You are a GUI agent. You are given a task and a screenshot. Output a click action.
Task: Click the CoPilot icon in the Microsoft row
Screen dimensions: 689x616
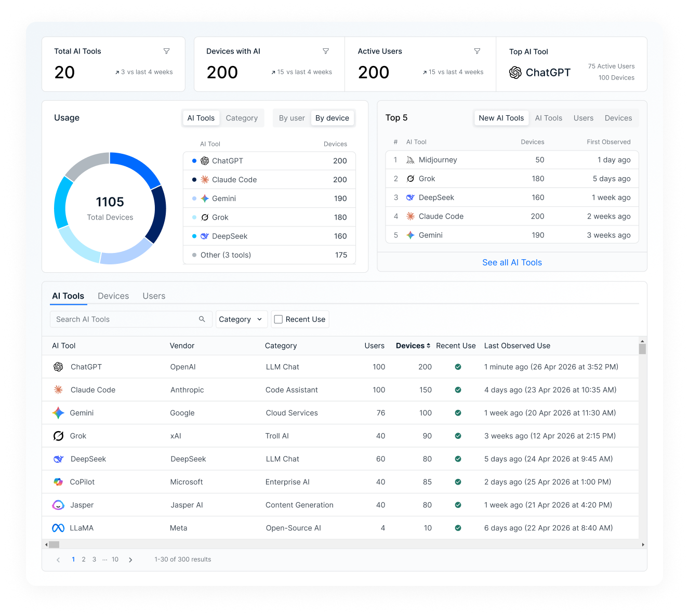tap(58, 482)
